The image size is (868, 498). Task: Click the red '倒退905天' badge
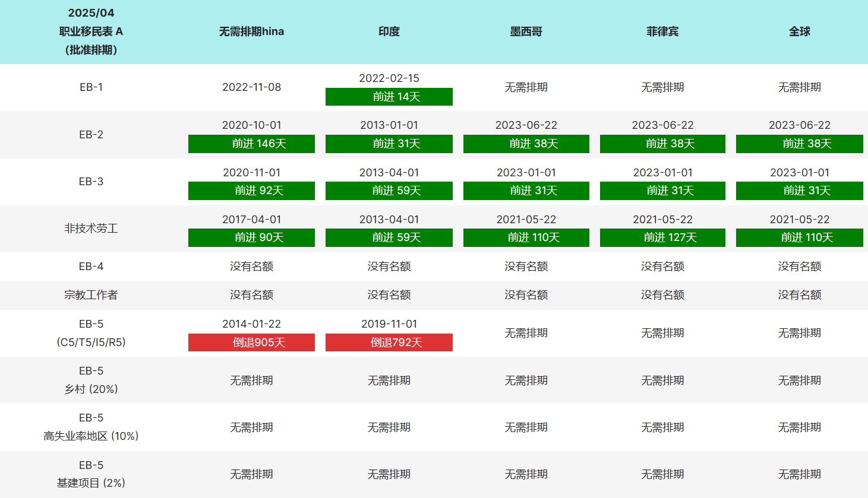(251, 342)
